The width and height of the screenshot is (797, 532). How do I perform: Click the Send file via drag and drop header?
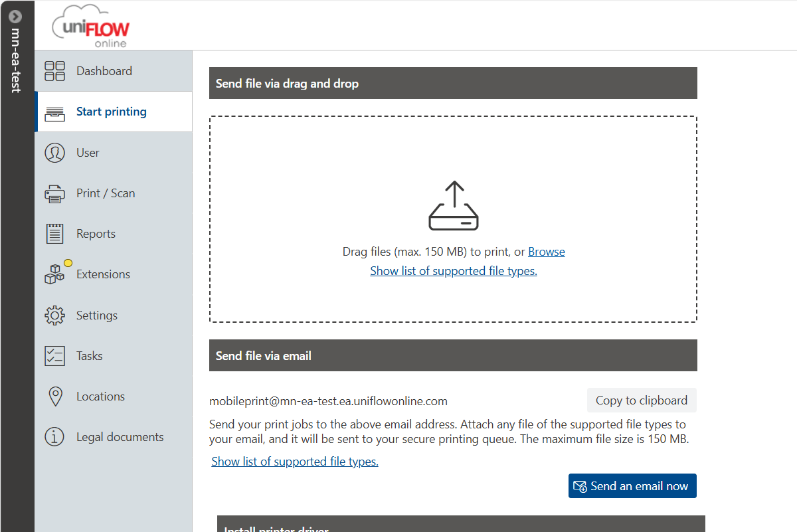coord(453,83)
